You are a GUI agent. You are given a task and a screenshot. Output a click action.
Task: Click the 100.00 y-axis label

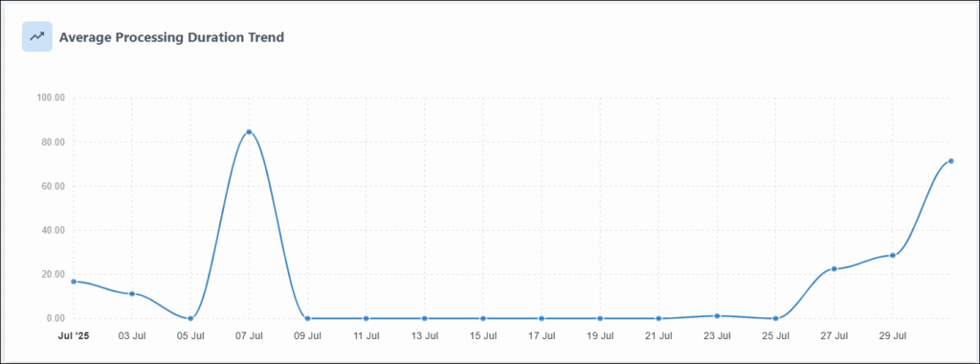point(52,99)
